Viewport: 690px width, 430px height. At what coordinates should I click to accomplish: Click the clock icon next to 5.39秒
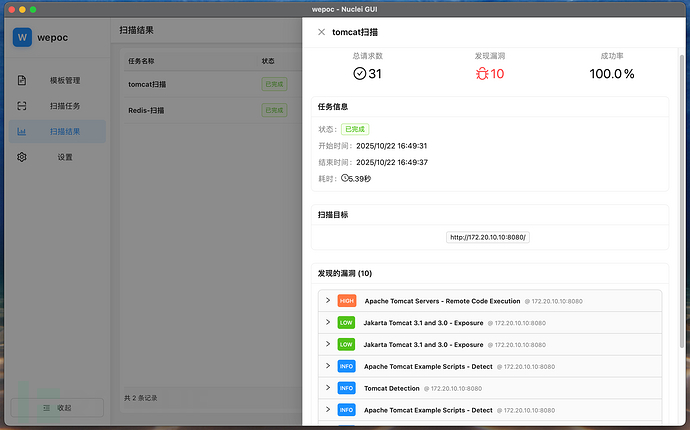click(x=345, y=179)
